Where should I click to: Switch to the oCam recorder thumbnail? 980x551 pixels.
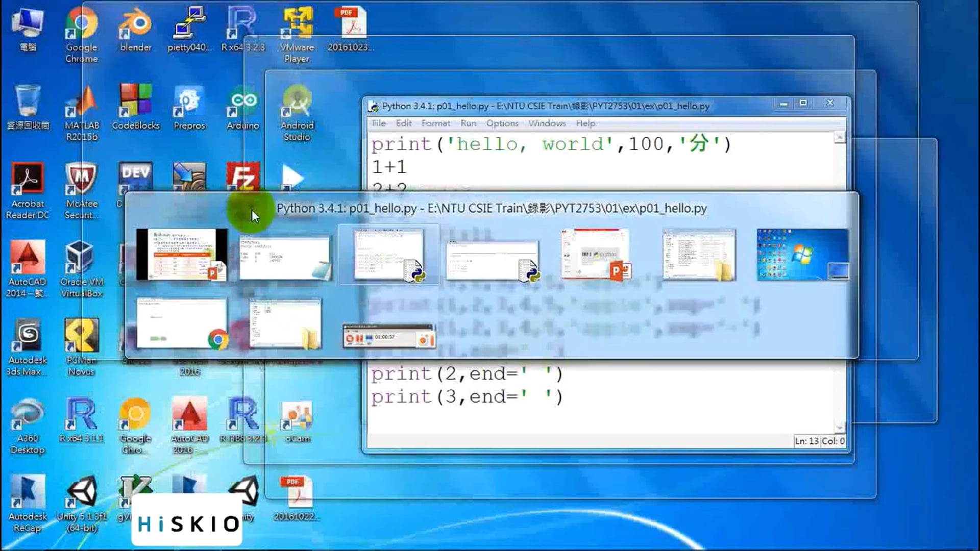[389, 336]
